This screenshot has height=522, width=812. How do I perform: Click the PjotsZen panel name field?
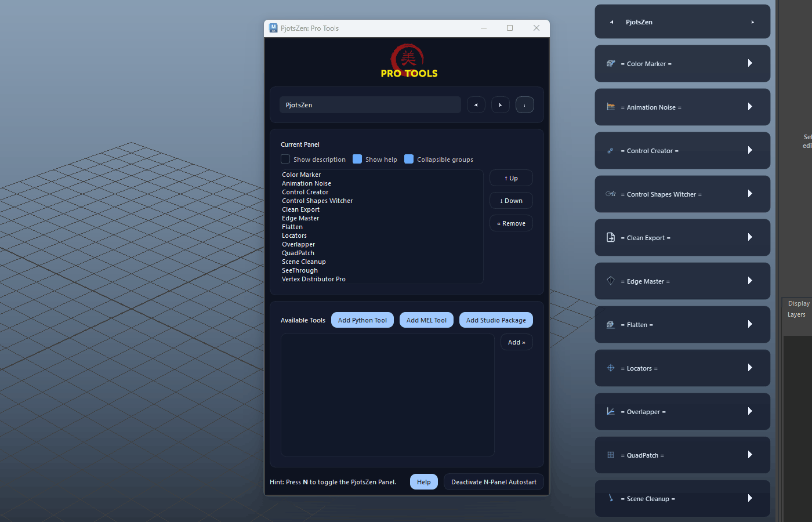click(370, 105)
